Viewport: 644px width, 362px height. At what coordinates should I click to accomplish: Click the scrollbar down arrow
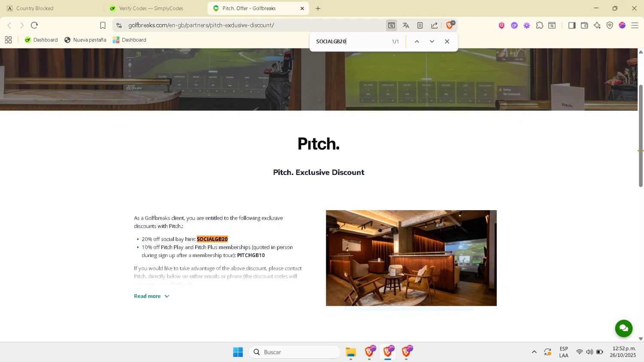pos(641,339)
